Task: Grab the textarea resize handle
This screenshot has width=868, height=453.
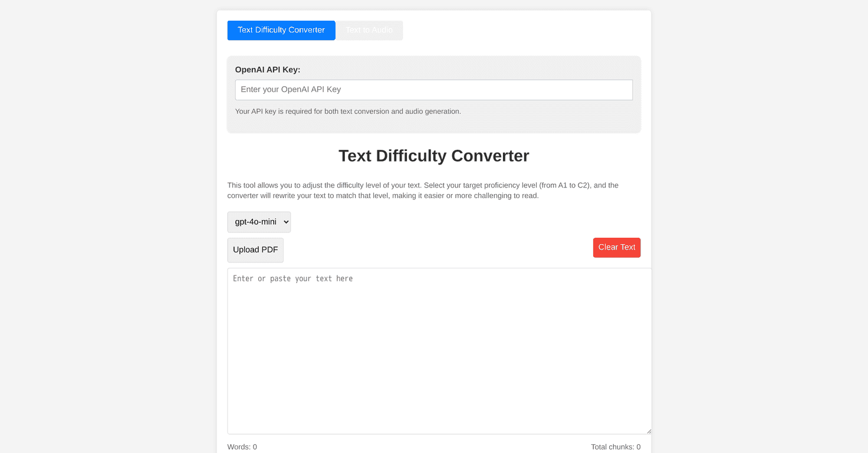Action: click(647, 430)
